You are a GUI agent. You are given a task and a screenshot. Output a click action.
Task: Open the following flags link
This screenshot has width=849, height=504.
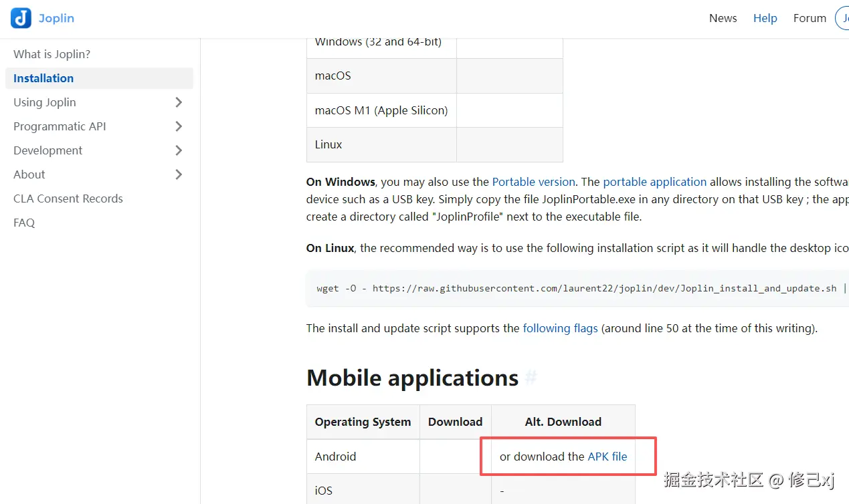click(x=560, y=328)
